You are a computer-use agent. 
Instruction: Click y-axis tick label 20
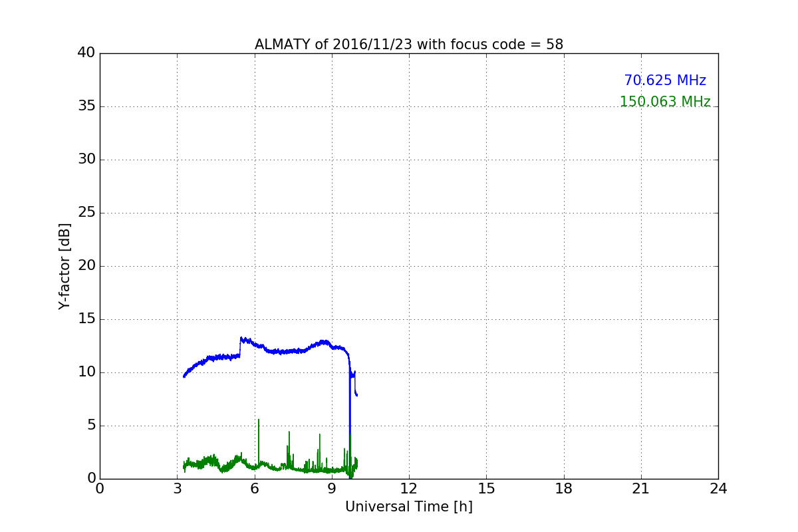[x=86, y=266]
